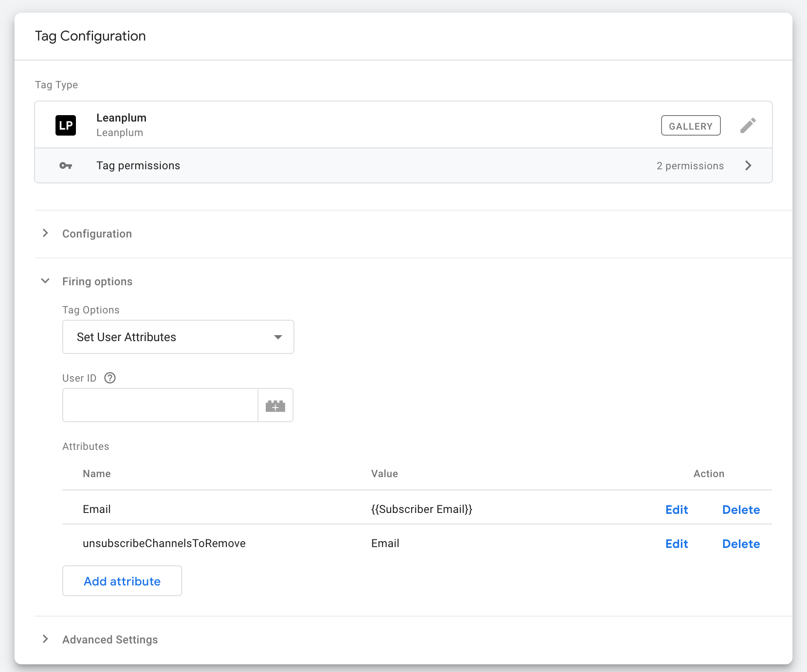807x672 pixels.
Task: Click the GALLERY badge button
Action: (691, 126)
